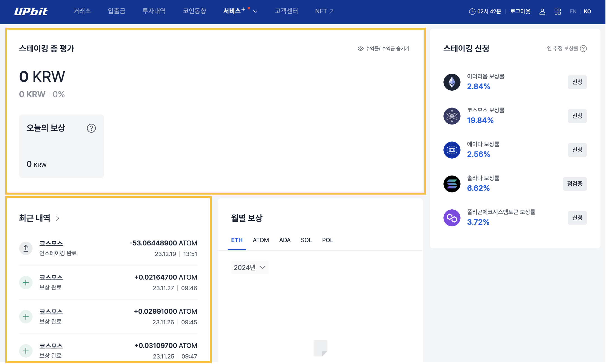
Task: Click the 최근 내역 heading link
Action: click(x=35, y=218)
